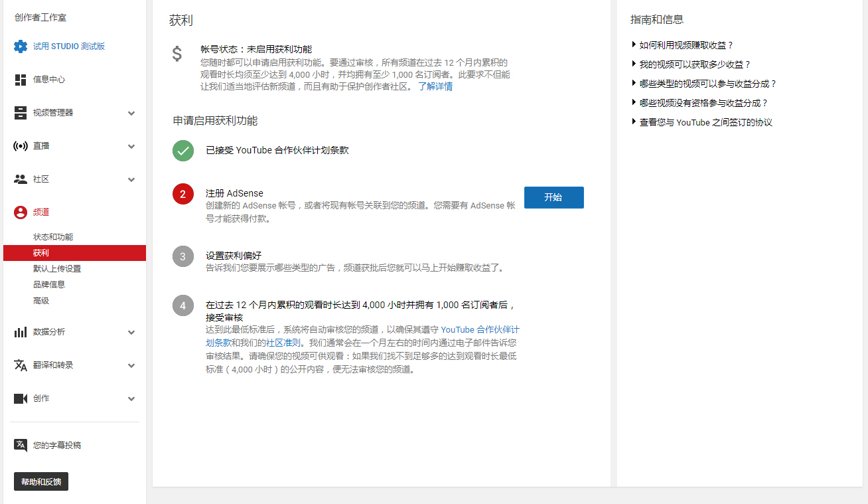Go to 信息中心 in the sidebar
868x504 pixels.
(x=49, y=80)
